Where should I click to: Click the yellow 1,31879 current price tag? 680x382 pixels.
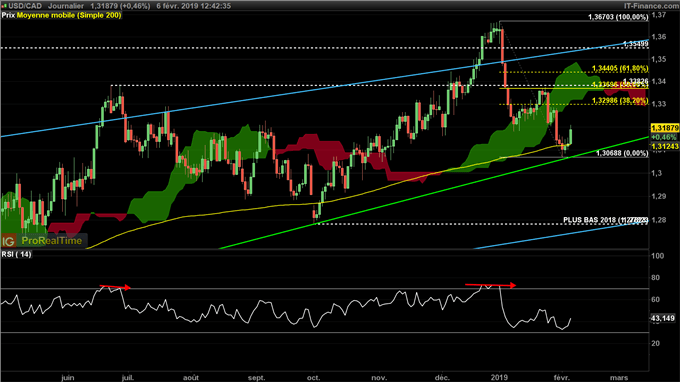pos(664,128)
